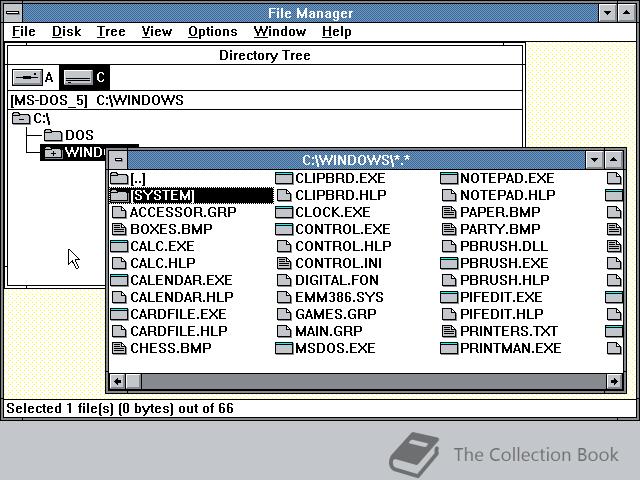Screen dimensions: 640x480
Task: Select the EMM386.SYS file icon
Action: [284, 297]
